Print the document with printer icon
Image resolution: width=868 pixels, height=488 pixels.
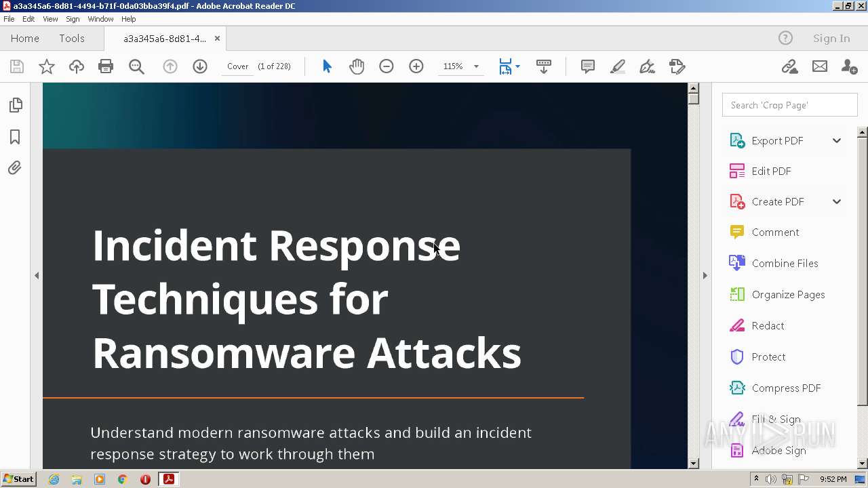[x=106, y=66]
